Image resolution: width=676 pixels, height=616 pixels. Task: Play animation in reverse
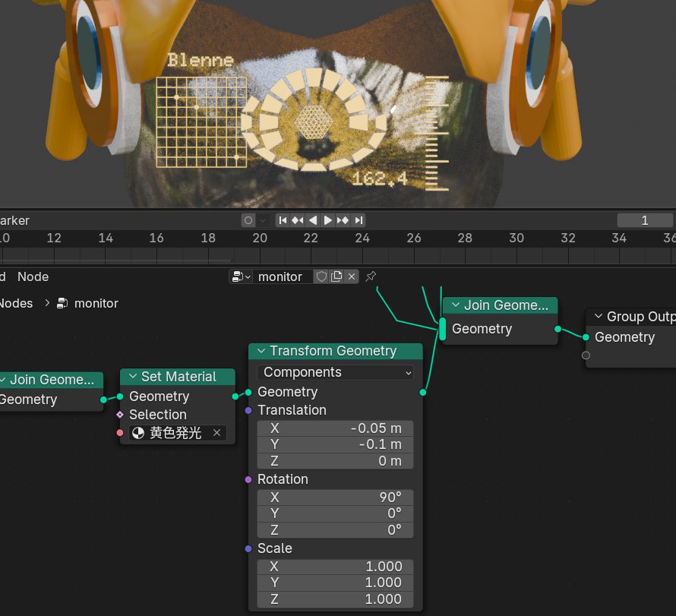point(312,220)
